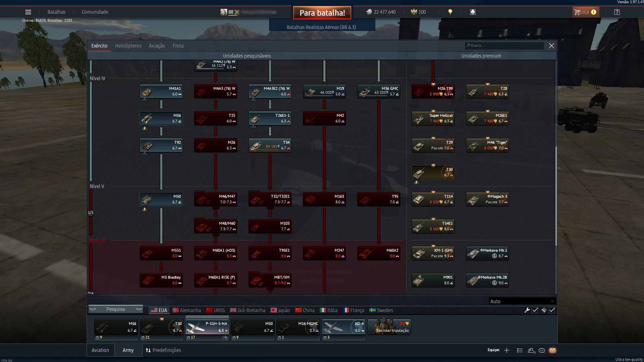Expand the Auto dropdown selector
This screenshot has height=362, width=644.
coord(522,301)
